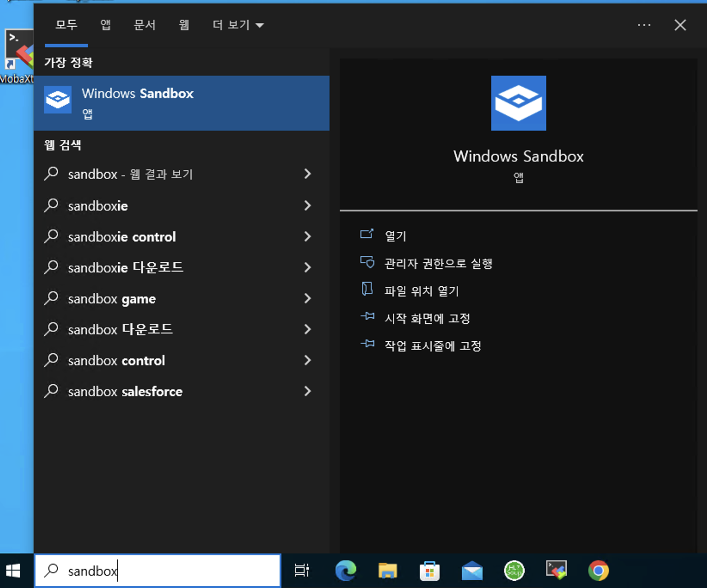707x588 pixels.
Task: Choose the 'sandboxie 다운로드' suggestion
Action: (181, 267)
